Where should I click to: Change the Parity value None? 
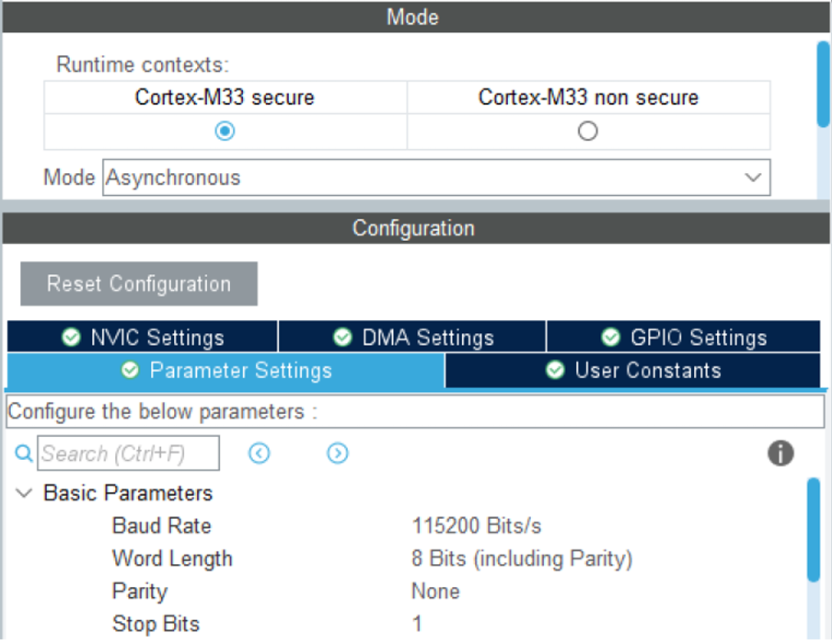pos(435,591)
